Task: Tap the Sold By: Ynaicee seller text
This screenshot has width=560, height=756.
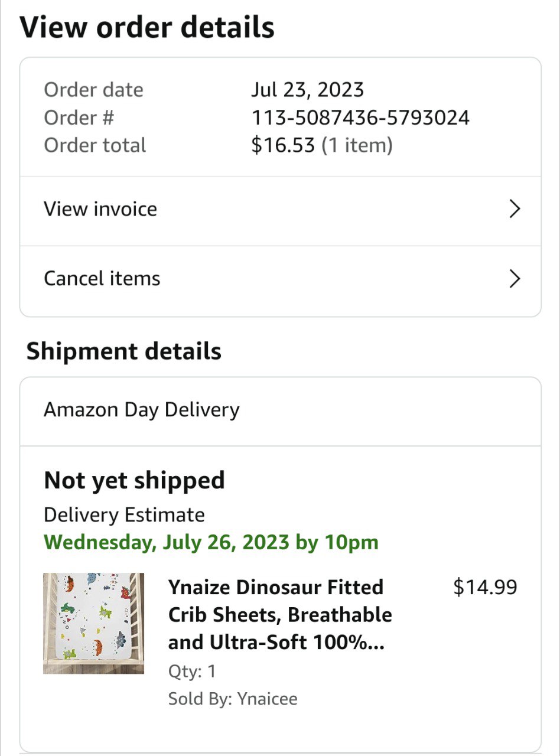Action: tap(233, 699)
